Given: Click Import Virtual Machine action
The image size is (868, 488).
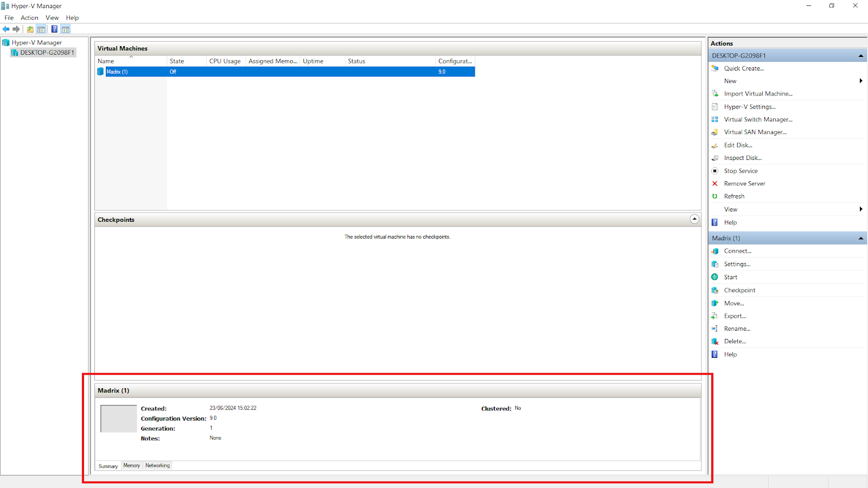Looking at the screenshot, I should tap(758, 94).
